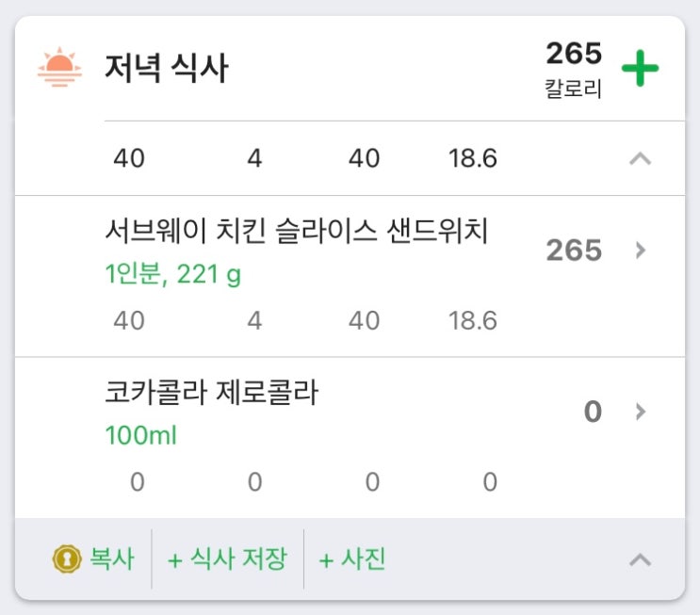This screenshot has height=615, width=700.
Task: Click the gold premium keyhole badge icon
Action: (x=65, y=559)
